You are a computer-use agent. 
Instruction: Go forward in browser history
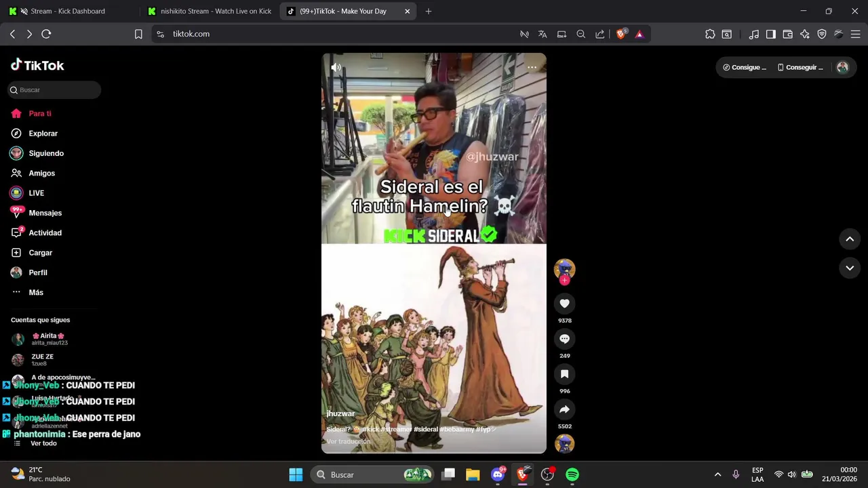click(29, 34)
